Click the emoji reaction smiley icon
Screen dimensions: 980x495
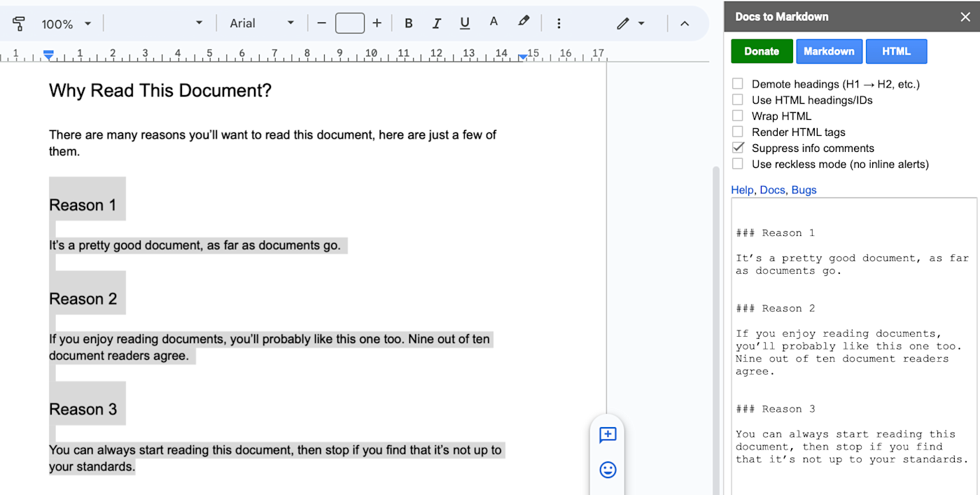(608, 470)
